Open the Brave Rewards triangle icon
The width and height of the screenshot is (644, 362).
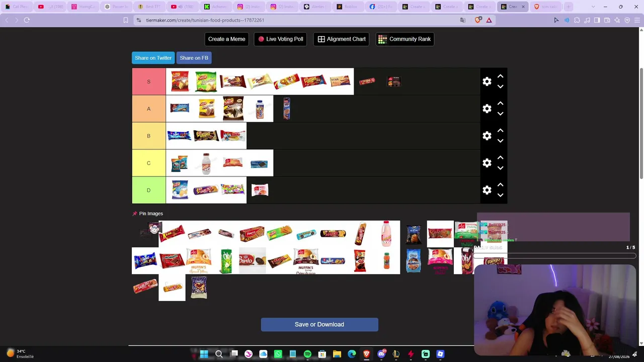pyautogui.click(x=489, y=20)
